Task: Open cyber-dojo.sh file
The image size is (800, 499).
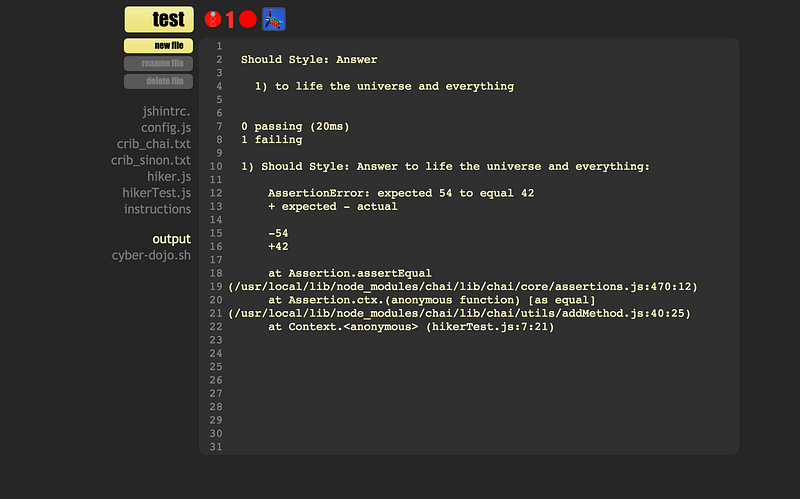Action: (x=151, y=255)
